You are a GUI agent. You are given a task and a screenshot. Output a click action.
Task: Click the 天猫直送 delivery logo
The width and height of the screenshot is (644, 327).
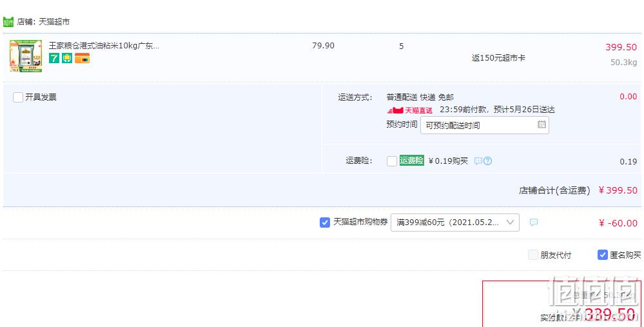(410, 110)
